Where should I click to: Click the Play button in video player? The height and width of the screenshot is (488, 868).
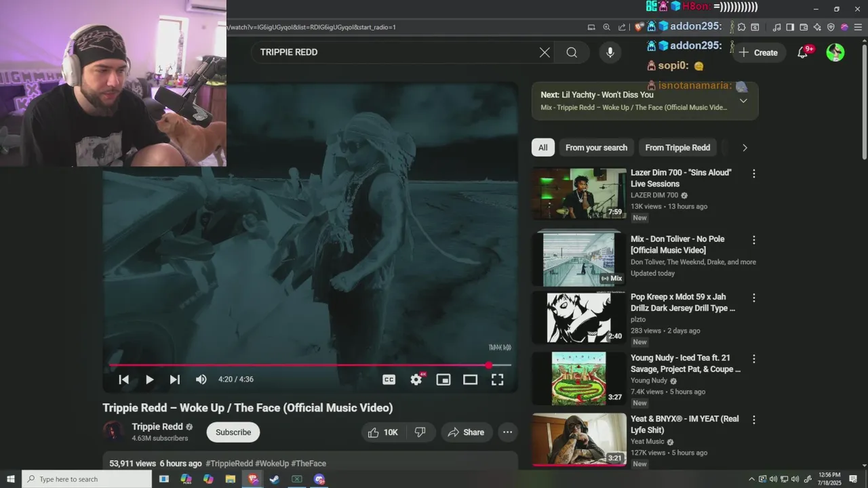pyautogui.click(x=149, y=380)
